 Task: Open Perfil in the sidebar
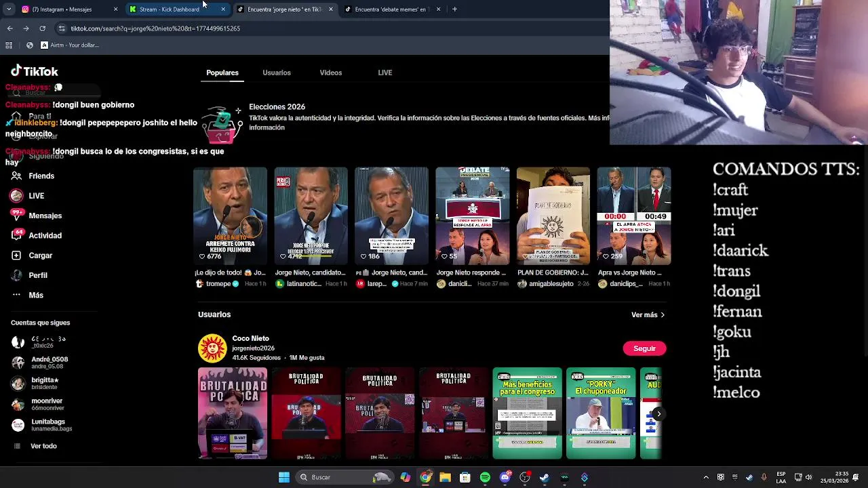29,275
